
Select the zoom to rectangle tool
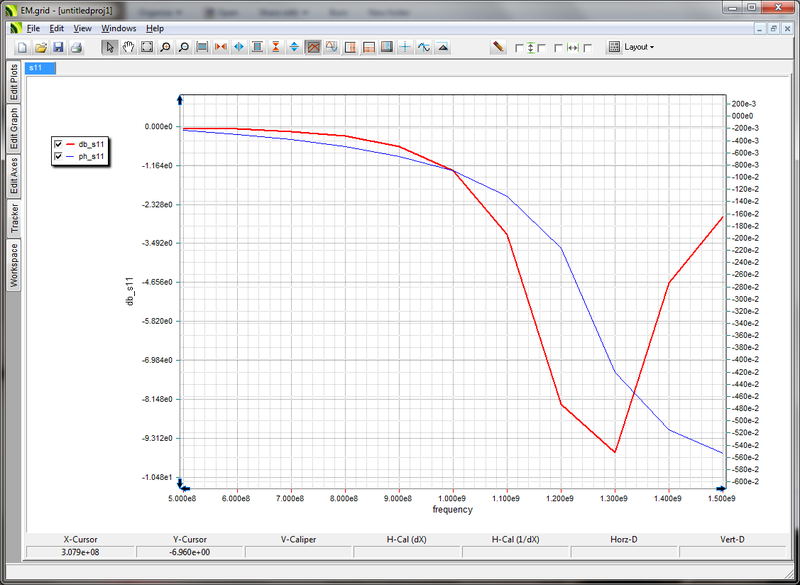click(146, 47)
